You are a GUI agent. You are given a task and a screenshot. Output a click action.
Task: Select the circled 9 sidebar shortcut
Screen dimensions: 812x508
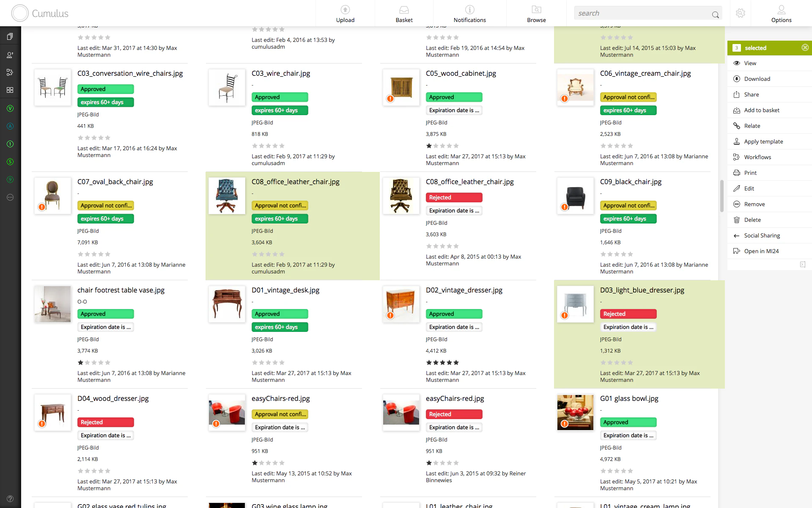coord(10,179)
